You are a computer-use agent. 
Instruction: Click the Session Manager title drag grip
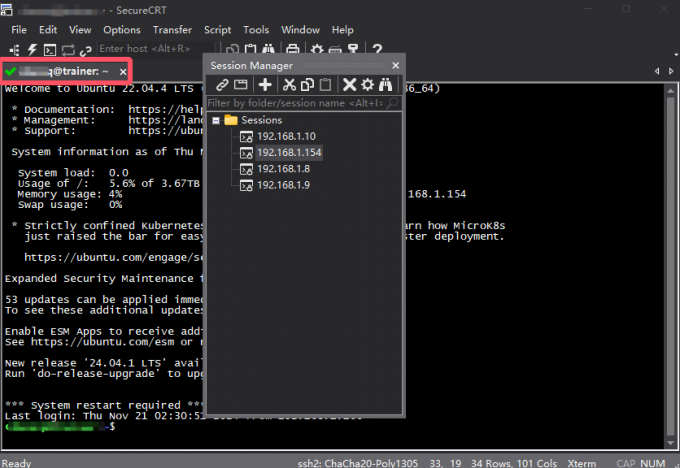coord(344,65)
